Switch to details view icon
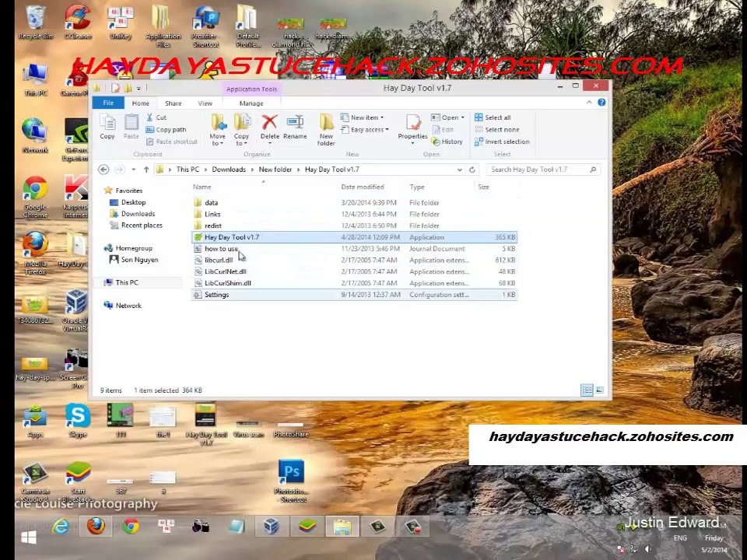747x560 pixels. [587, 390]
